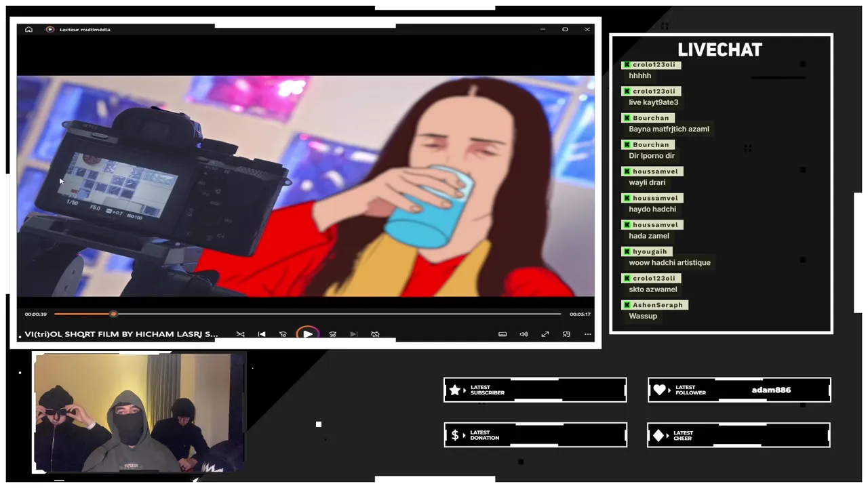The image size is (868, 488).
Task: Click the video title text
Action: [121, 334]
